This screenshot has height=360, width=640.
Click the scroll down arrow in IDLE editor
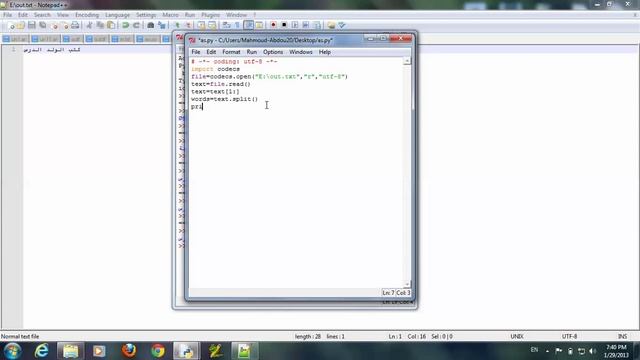pyautogui.click(x=407, y=284)
